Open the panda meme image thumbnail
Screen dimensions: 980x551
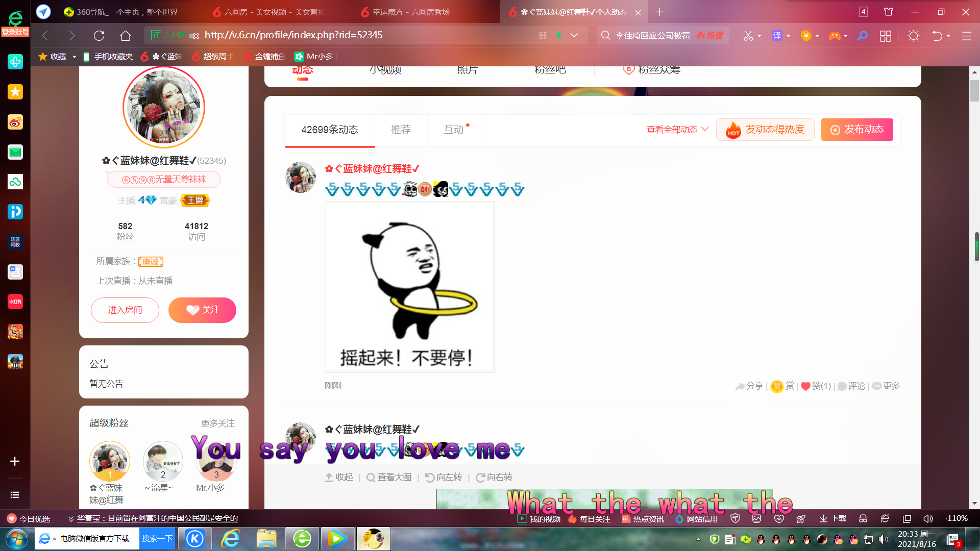[409, 287]
